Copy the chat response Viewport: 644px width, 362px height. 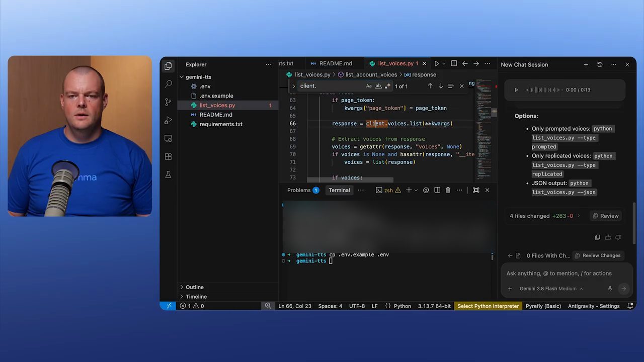(x=597, y=237)
